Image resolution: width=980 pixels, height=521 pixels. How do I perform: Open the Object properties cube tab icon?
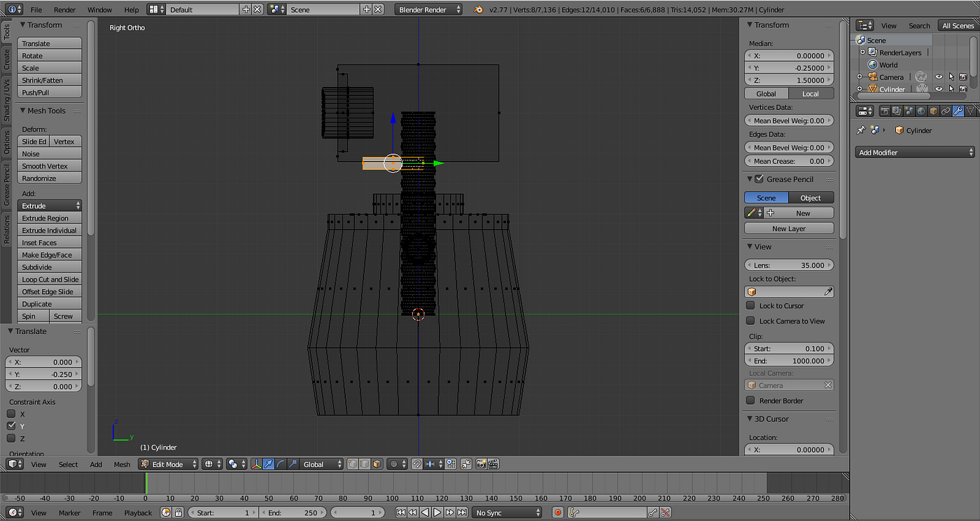tap(934, 111)
